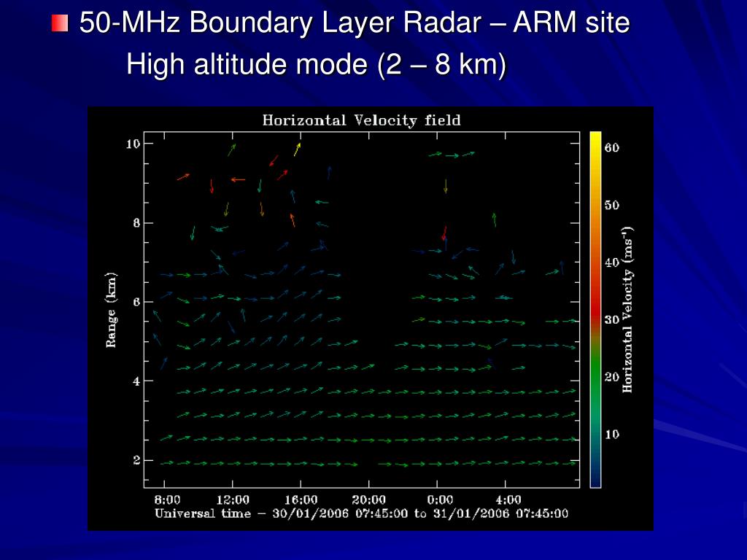This screenshot has height=560, width=747.
Task: Click the '60' value on the color scale
Action: pyautogui.click(x=612, y=147)
